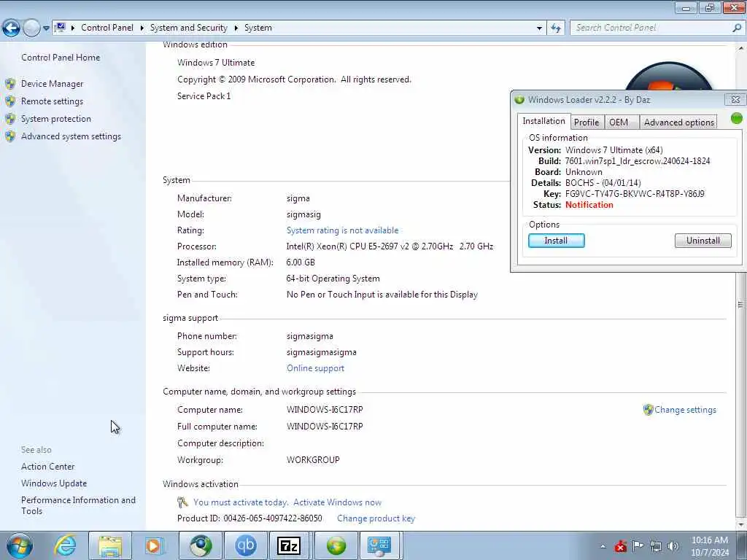Image resolution: width=747 pixels, height=560 pixels.
Task: Open Control Panel Home link
Action: (x=61, y=57)
